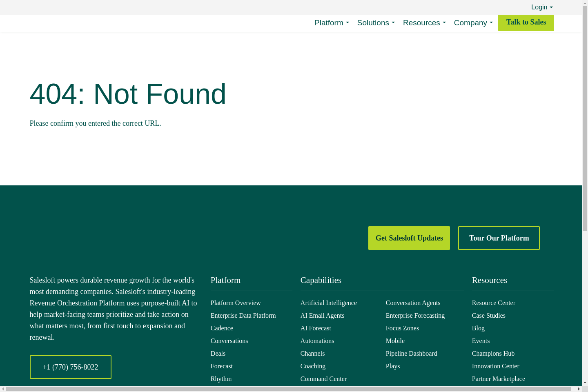
Task: Open the Resources navigation menu
Action: coord(424,23)
